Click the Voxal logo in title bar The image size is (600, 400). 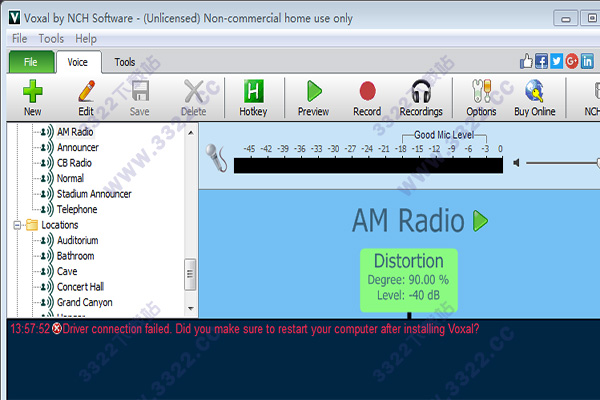(15, 18)
